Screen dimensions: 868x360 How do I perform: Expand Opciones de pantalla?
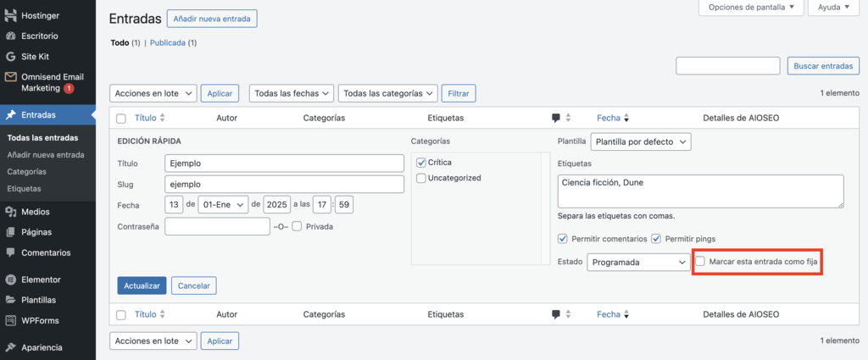pos(751,7)
